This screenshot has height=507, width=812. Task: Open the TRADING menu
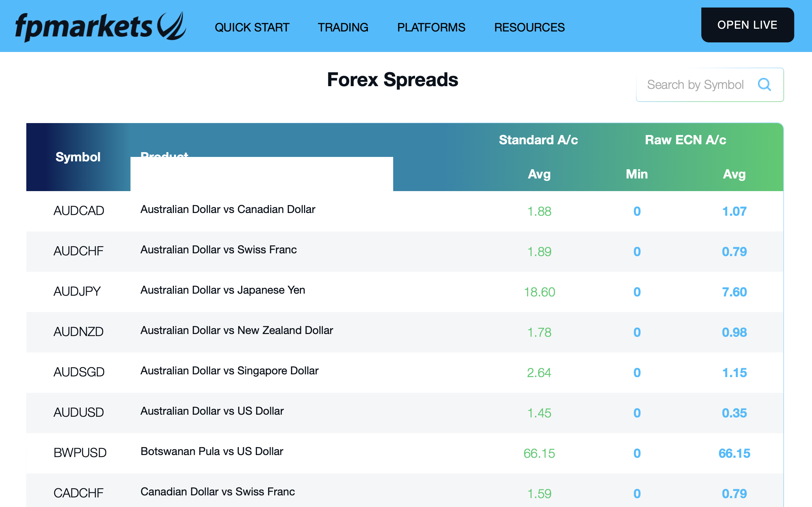[343, 27]
